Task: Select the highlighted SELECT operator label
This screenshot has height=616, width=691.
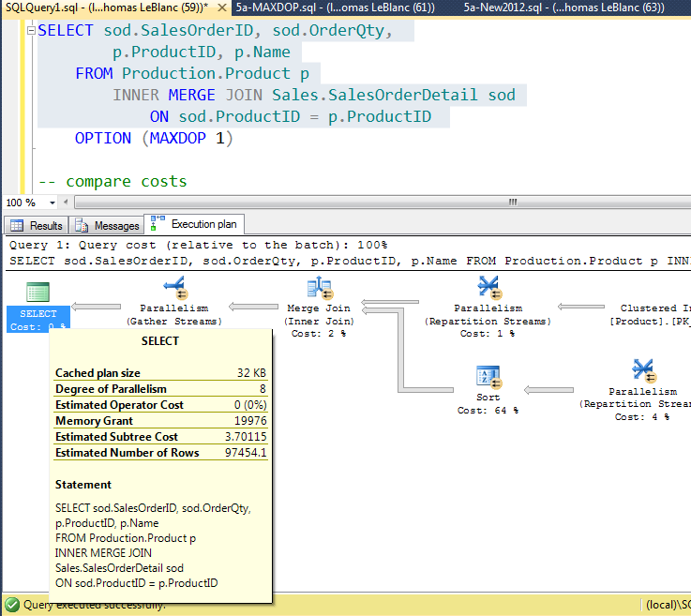Action: click(38, 320)
